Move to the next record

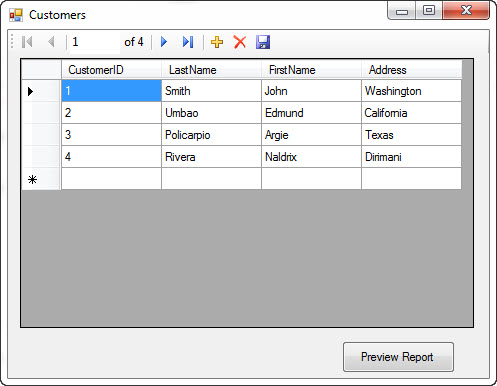pyautogui.click(x=164, y=42)
